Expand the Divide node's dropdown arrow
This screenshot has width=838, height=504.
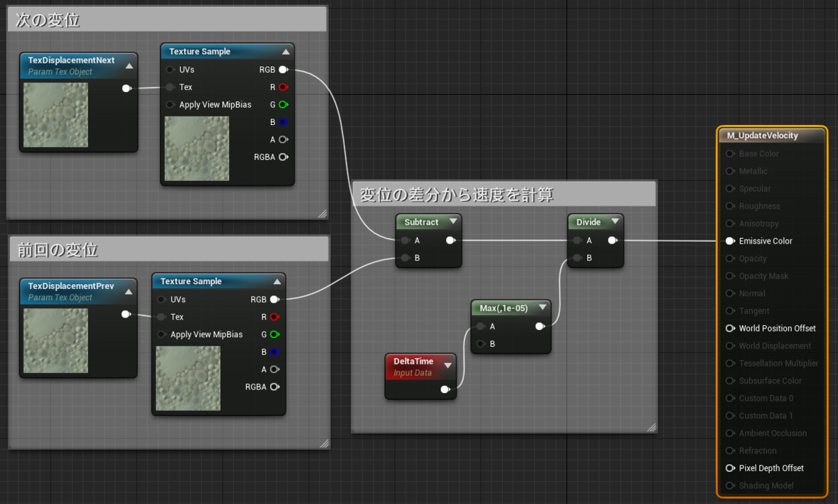pos(615,222)
